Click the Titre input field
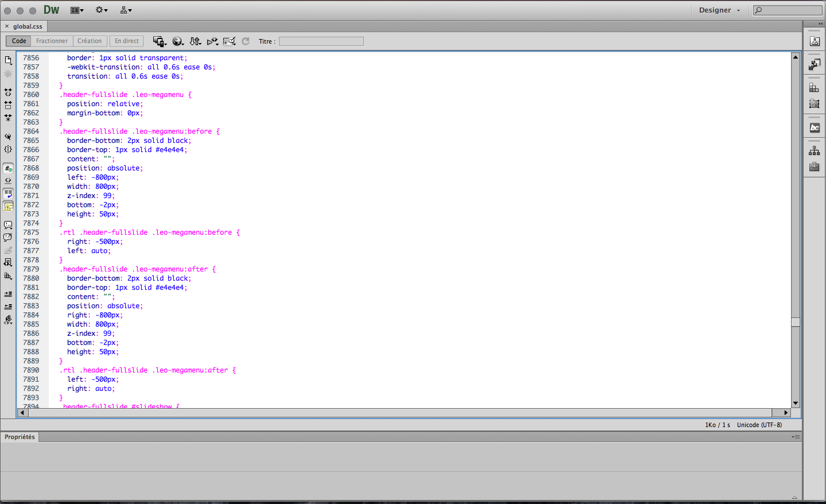826x504 pixels. [x=321, y=41]
